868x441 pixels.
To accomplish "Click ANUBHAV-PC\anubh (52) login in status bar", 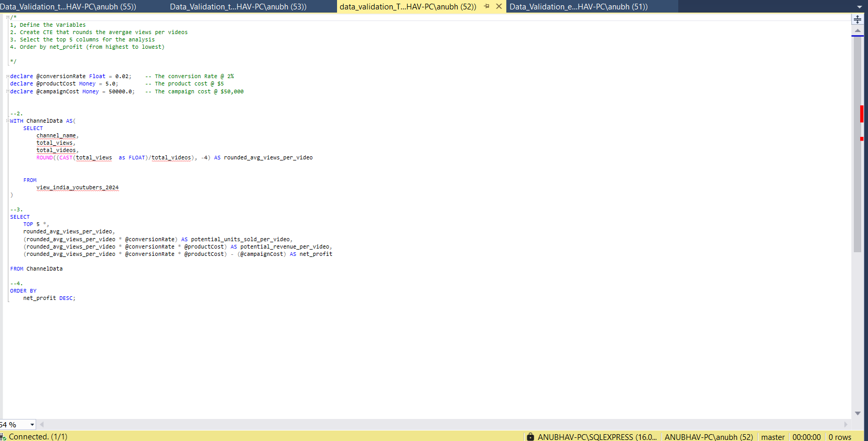I will point(709,437).
